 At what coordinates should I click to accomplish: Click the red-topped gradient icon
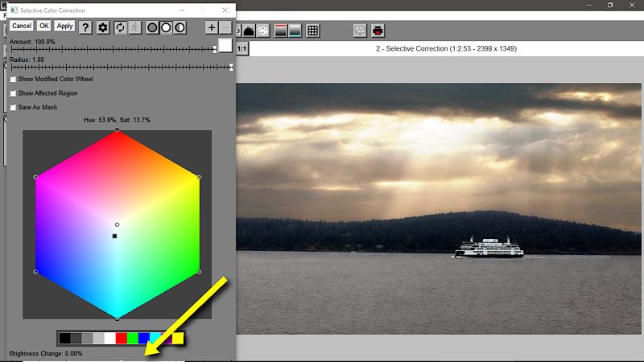281,31
